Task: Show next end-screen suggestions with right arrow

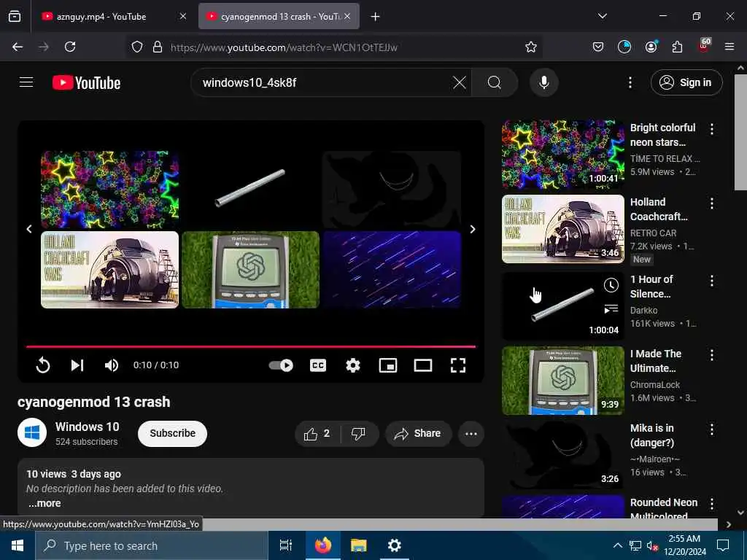Action: tap(473, 229)
